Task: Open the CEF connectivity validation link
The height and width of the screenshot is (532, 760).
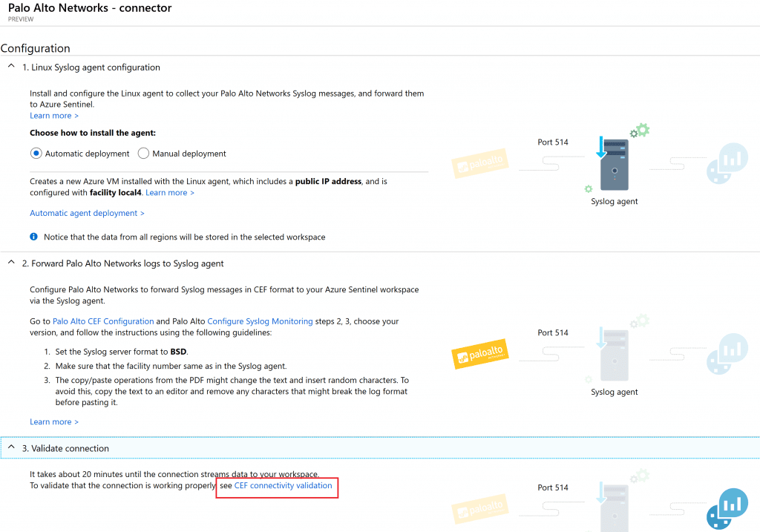Action: pyautogui.click(x=283, y=486)
